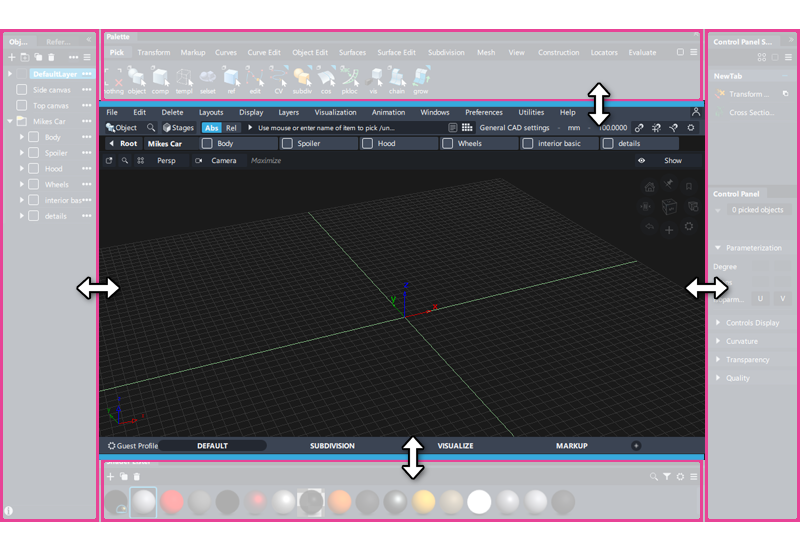The image size is (800, 550).
Task: Toggle the Wheels checkbox in stage bar
Action: coord(447,144)
